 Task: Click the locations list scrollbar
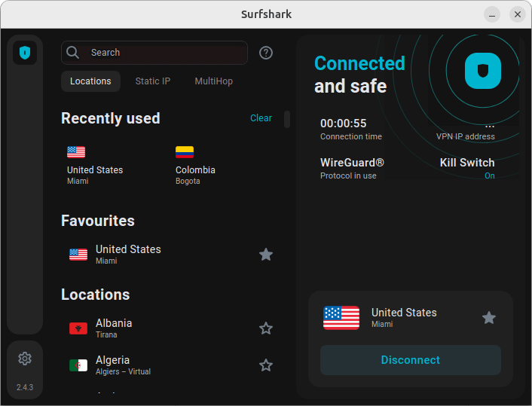click(287, 119)
